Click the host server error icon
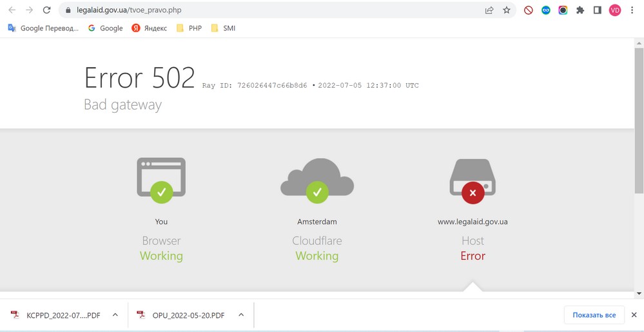This screenshot has width=644, height=332. [473, 181]
